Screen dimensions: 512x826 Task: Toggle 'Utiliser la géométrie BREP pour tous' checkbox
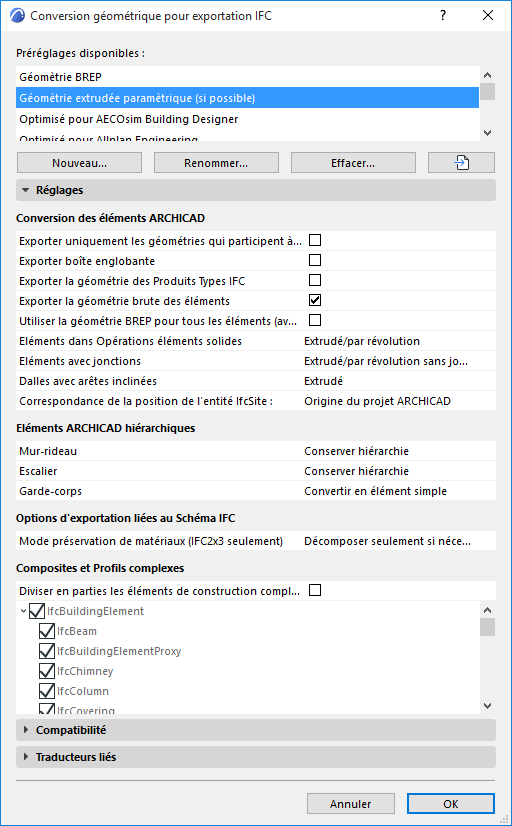click(x=315, y=320)
